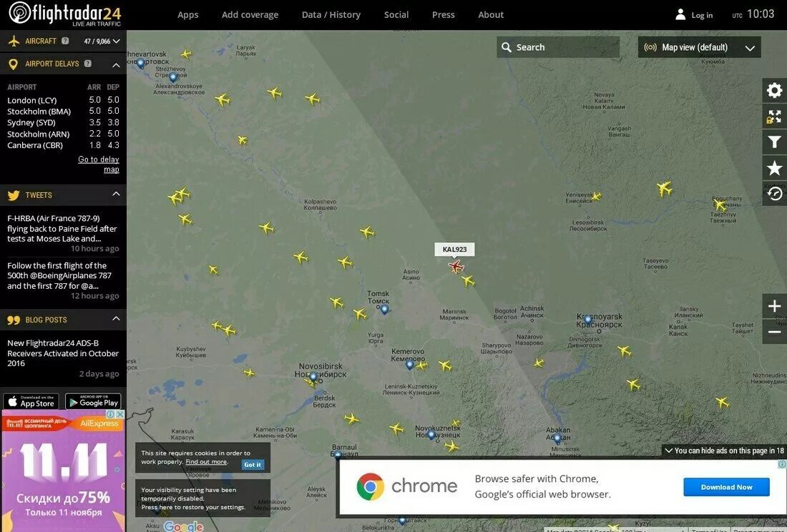Viewport: 787px width, 532px height.
Task: Select the red KAL923 aircraft icon
Action: (x=456, y=266)
